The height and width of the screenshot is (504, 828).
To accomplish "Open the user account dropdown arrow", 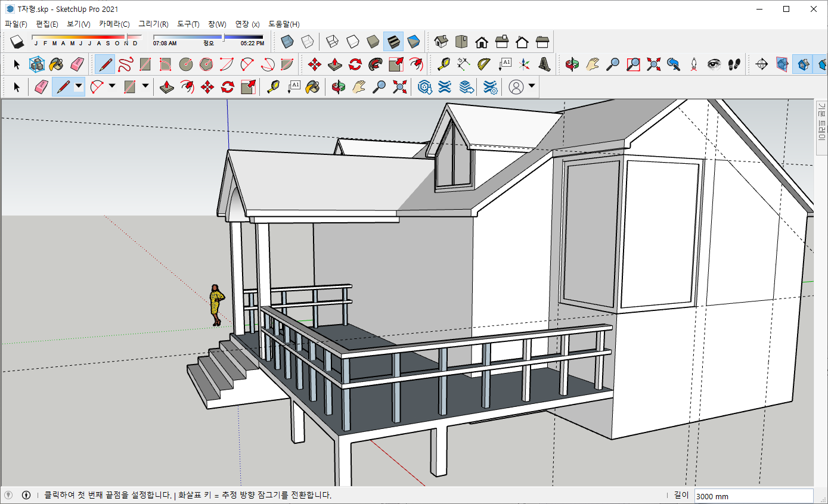I will pos(532,87).
